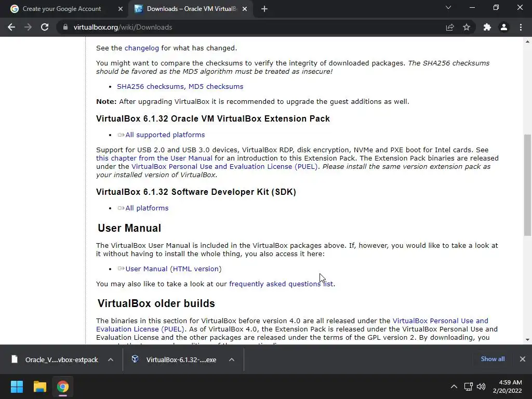Image resolution: width=532 pixels, height=399 pixels.
Task: Open the downloaded Oracle vbox-extpack file
Action: tap(61, 360)
